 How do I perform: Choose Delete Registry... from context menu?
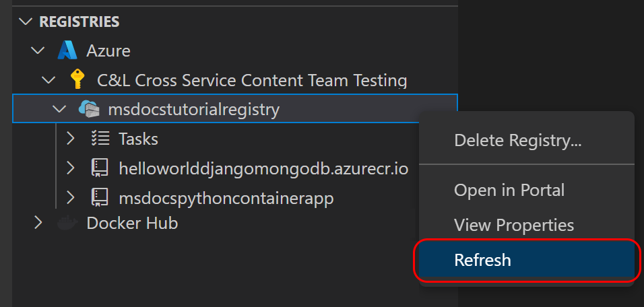click(517, 141)
